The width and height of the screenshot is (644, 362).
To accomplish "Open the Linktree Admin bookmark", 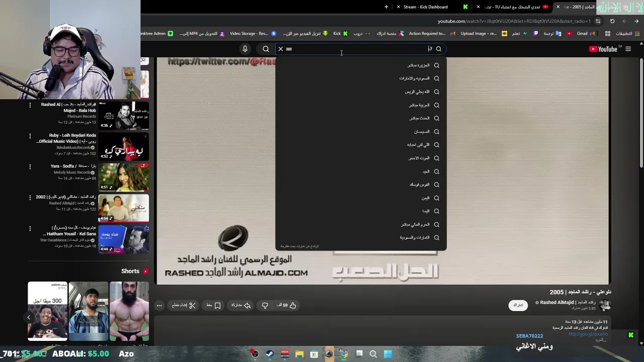I will tap(156, 34).
